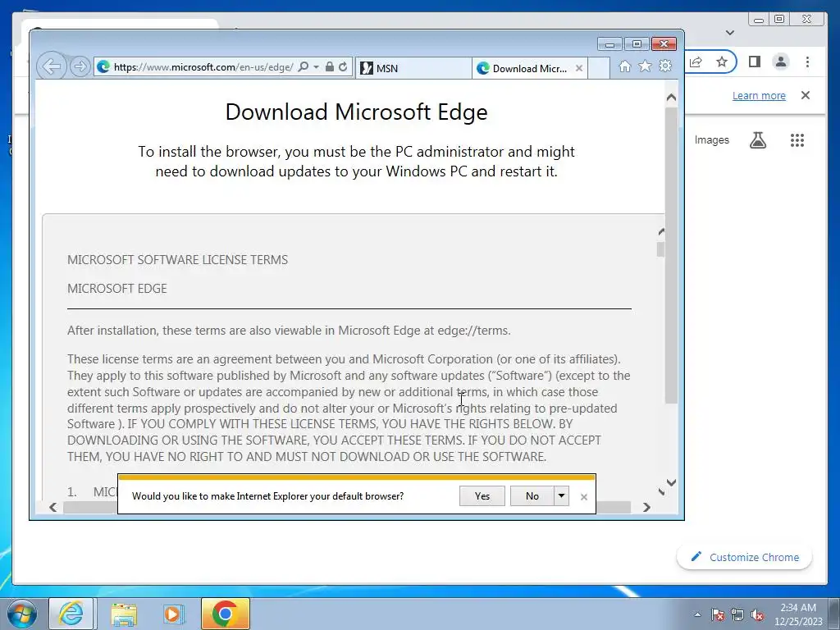Screen dimensions: 840x630
Task: Refresh the Microsoft Edge download page
Action: point(343,67)
